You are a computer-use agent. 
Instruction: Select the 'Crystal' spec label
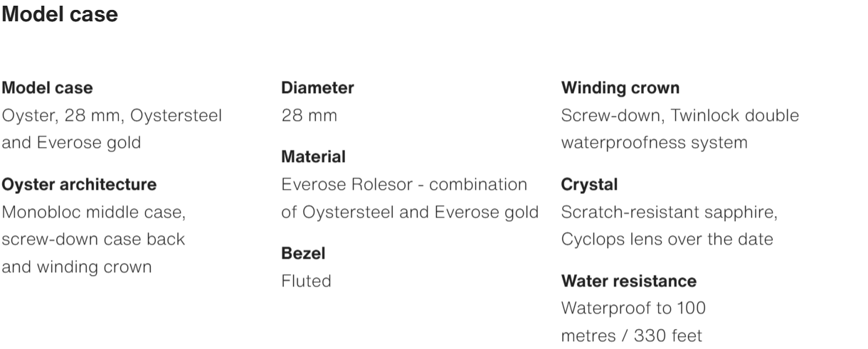tap(589, 185)
